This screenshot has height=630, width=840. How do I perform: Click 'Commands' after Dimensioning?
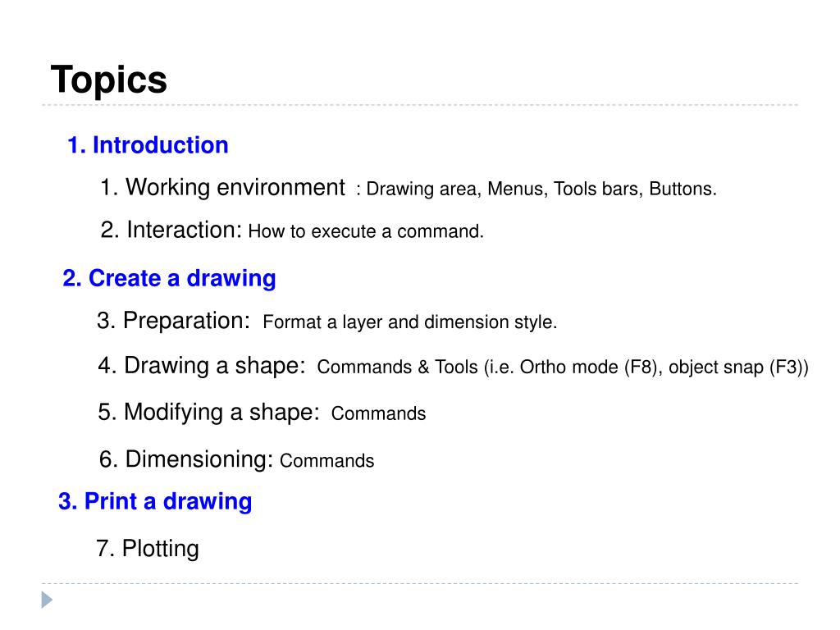pyautogui.click(x=326, y=461)
